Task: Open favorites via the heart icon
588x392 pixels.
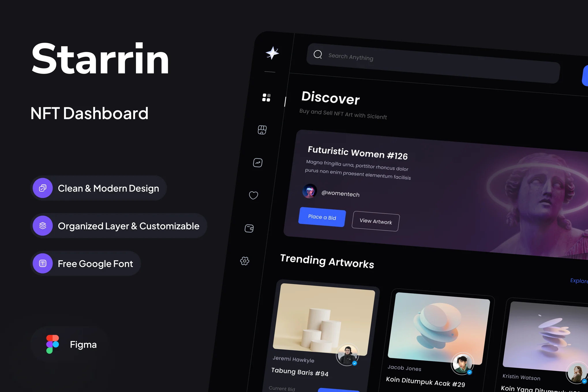Action: (253, 195)
